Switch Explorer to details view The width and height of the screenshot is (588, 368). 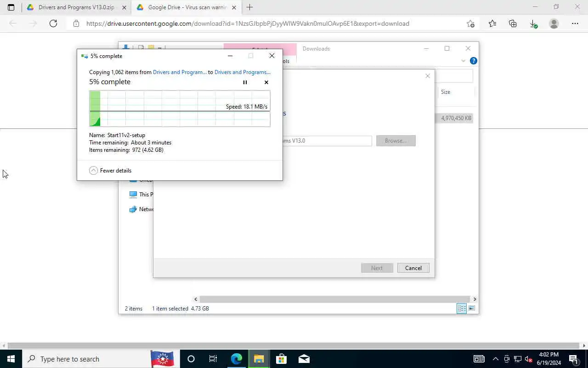(462, 309)
